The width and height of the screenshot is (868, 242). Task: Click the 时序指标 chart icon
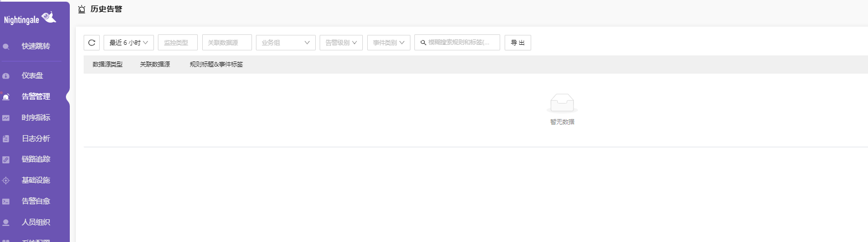6,118
